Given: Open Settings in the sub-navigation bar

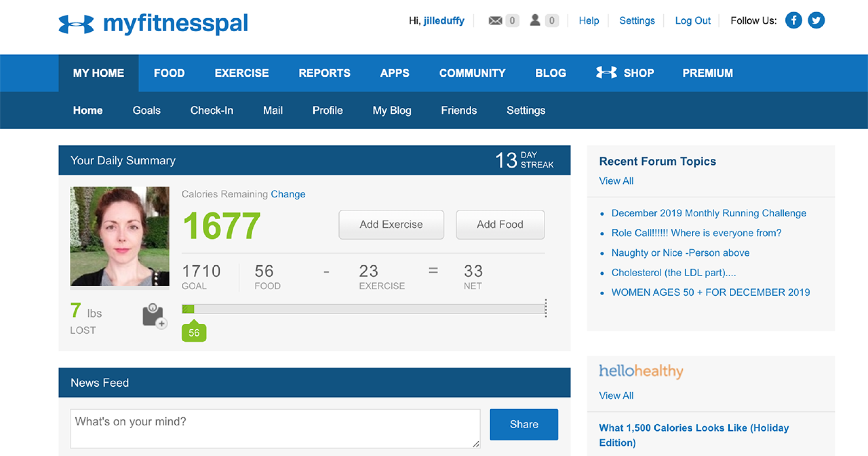Looking at the screenshot, I should (526, 110).
